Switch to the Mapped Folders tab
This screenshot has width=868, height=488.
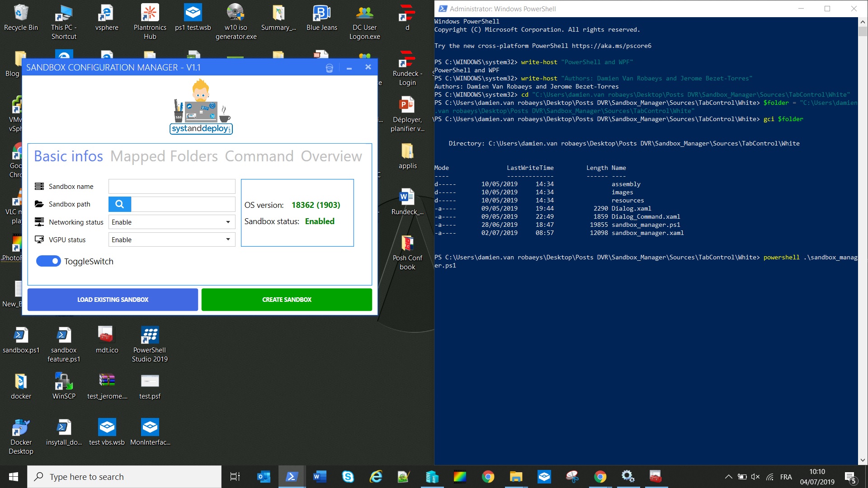pyautogui.click(x=164, y=156)
